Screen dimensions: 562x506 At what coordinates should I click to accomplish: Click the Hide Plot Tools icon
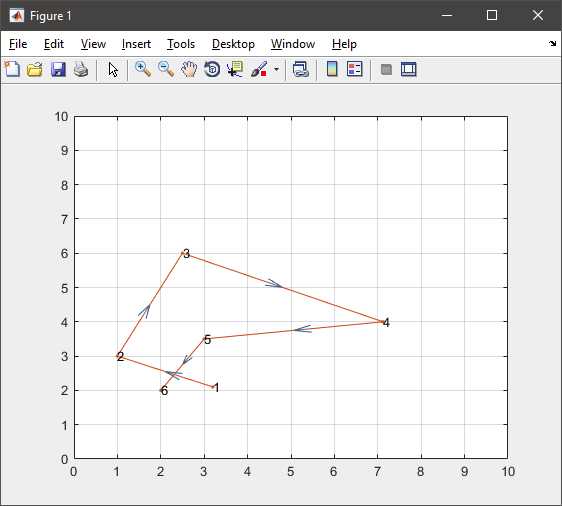tap(386, 69)
